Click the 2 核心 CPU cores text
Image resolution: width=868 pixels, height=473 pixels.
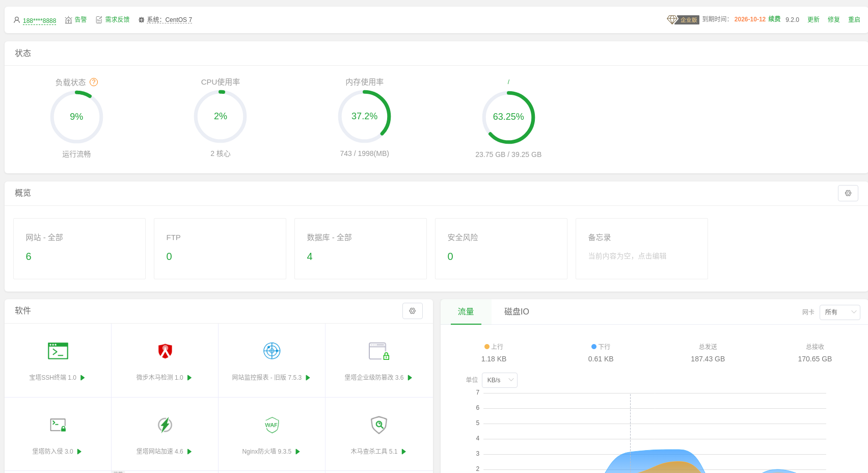pyautogui.click(x=220, y=153)
